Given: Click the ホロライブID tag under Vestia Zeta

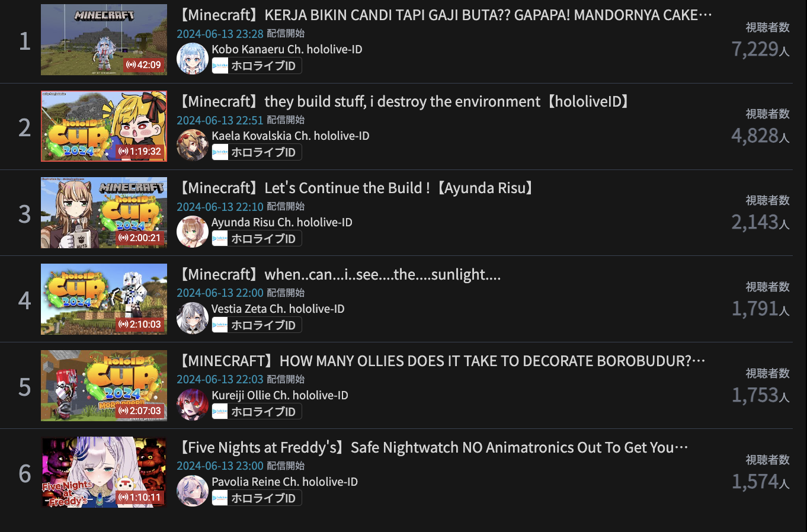Looking at the screenshot, I should [257, 325].
